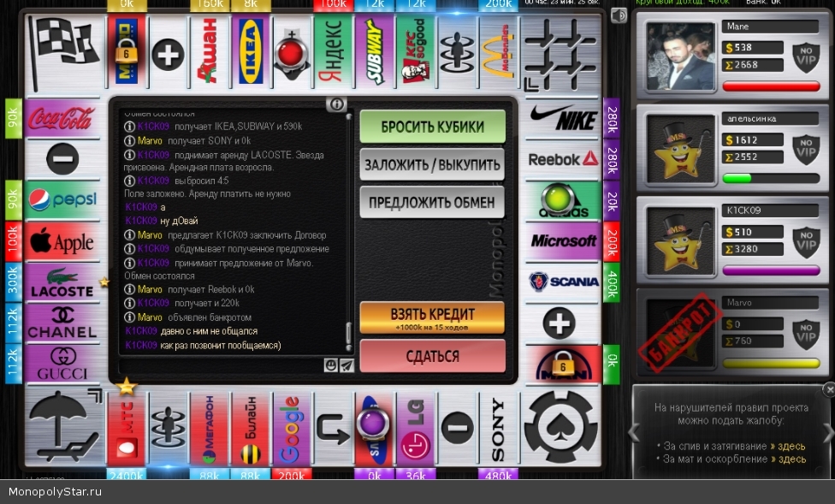Click the Заложить / Выкупить button

pyautogui.click(x=432, y=164)
